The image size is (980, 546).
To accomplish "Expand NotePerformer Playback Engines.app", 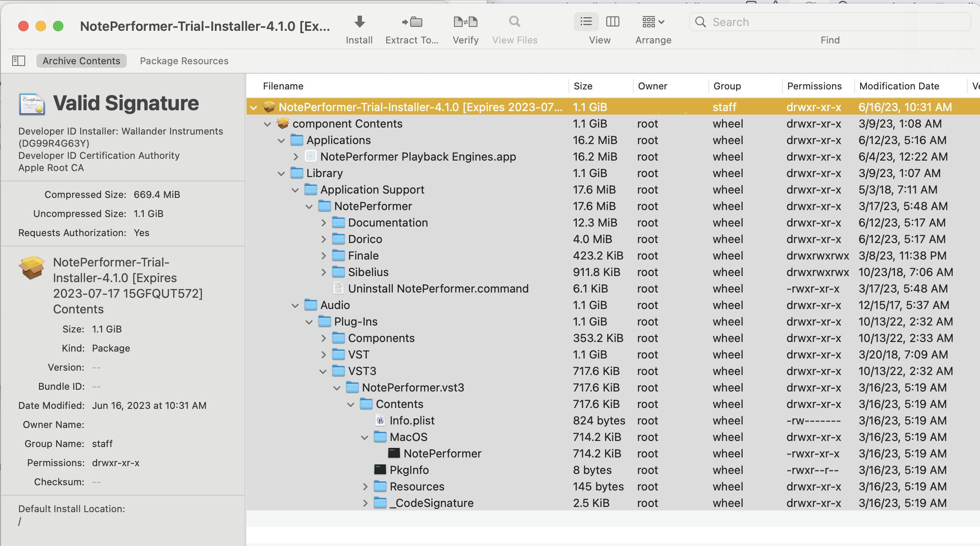I will (x=296, y=157).
